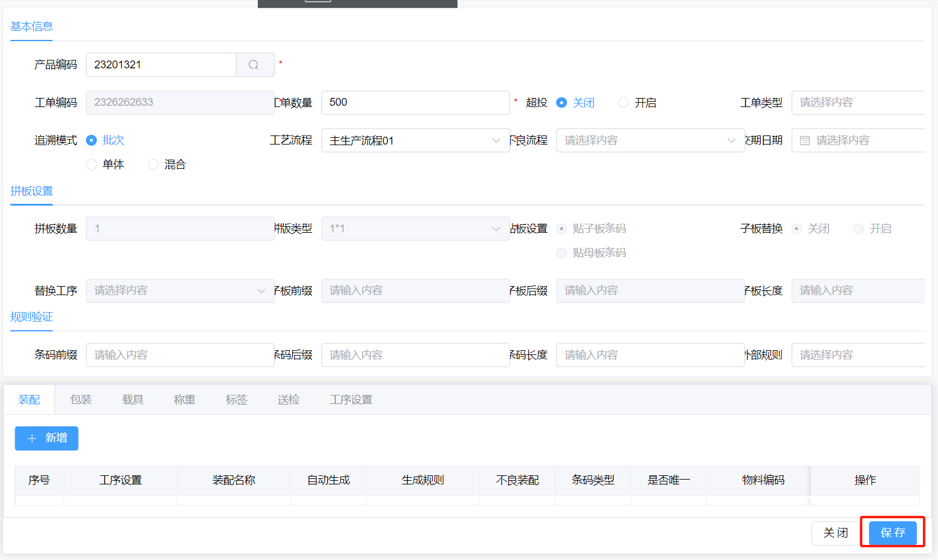Select 批次 traceability mode
Screen dimensions: 938x560
pos(92,140)
